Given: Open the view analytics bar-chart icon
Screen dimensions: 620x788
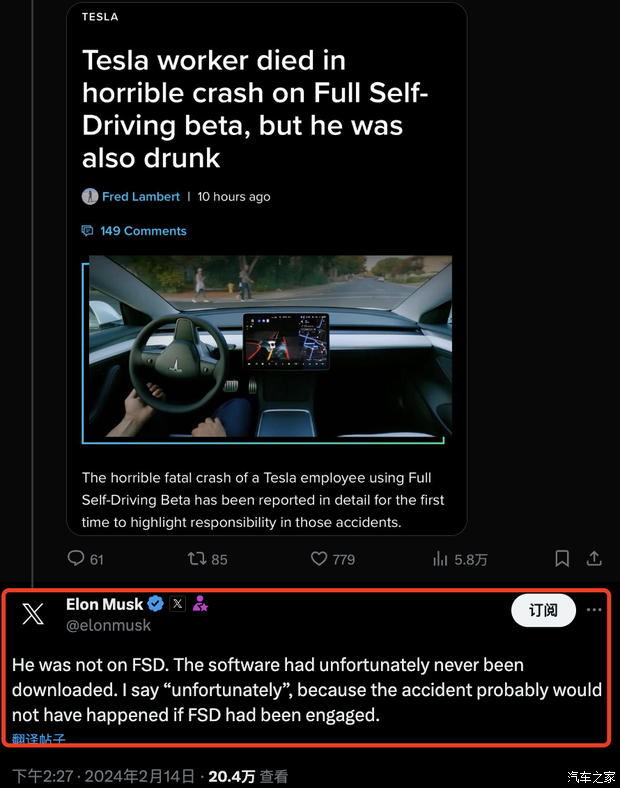Looking at the screenshot, I should [441, 558].
